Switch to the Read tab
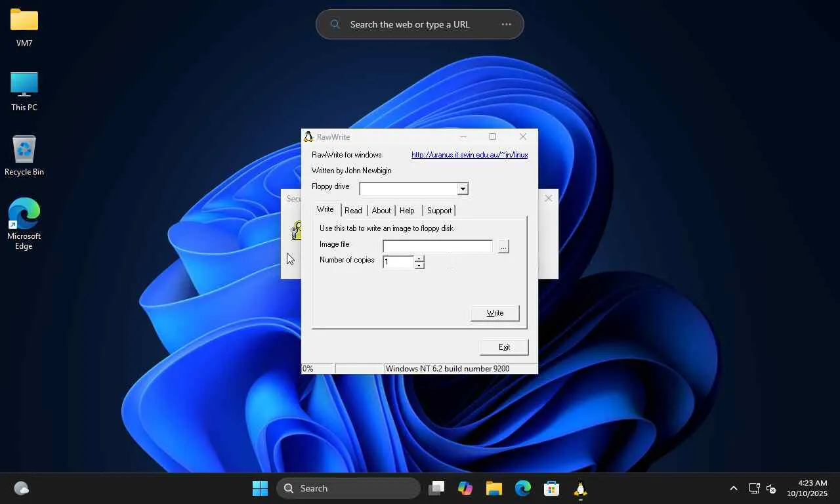The image size is (840, 504). point(353,211)
